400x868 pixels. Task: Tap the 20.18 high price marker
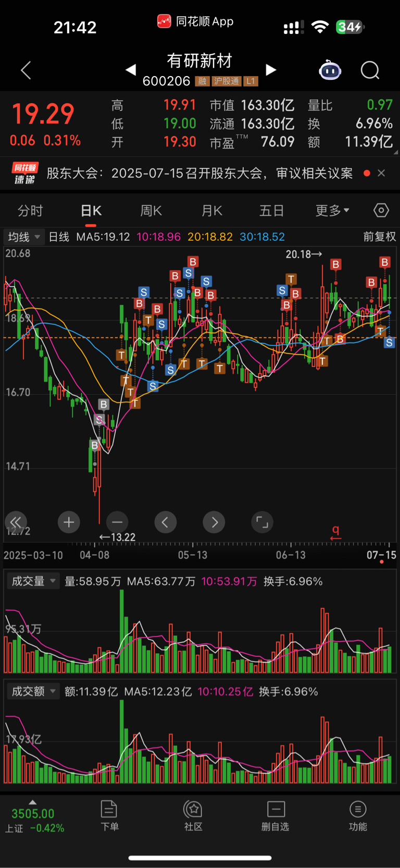[x=304, y=254]
